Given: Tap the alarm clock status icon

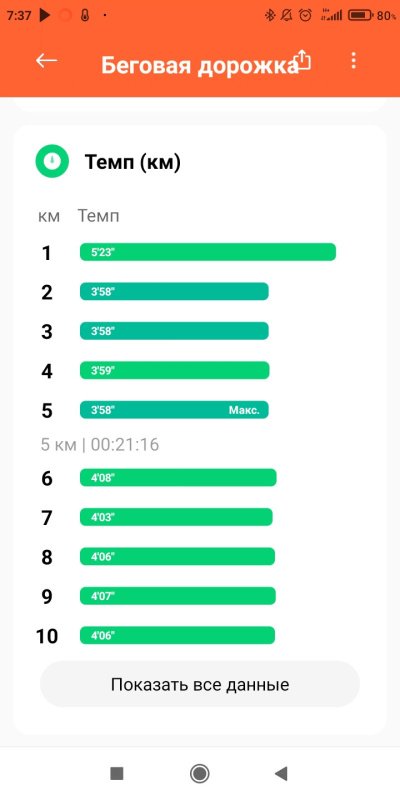Looking at the screenshot, I should 305,16.
